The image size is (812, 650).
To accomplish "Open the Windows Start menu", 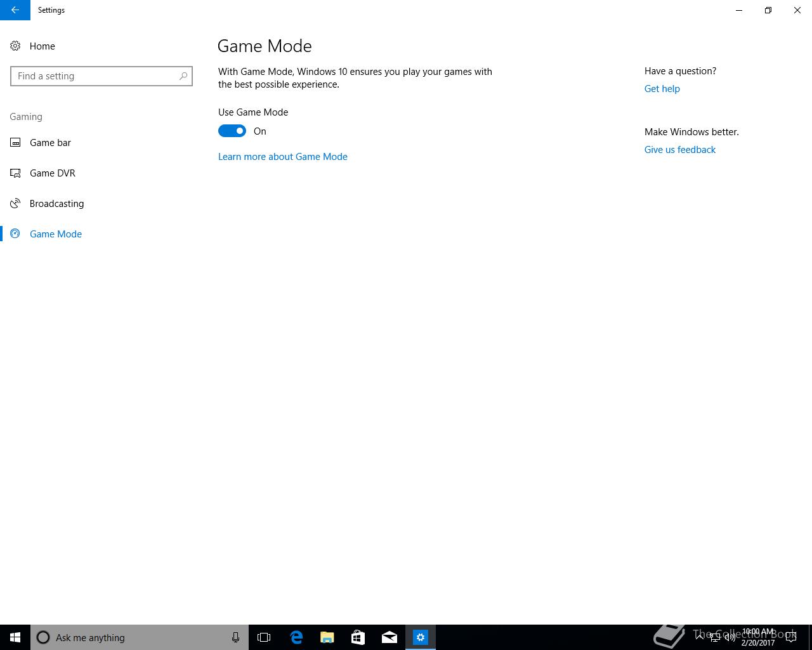I will [15, 637].
